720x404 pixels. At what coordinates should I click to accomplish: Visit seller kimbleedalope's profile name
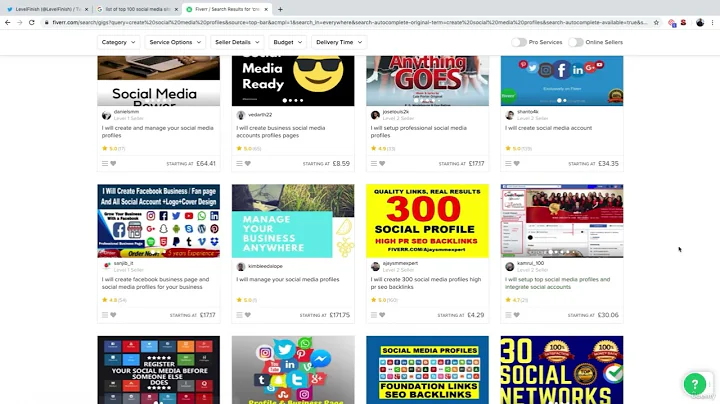click(x=265, y=266)
